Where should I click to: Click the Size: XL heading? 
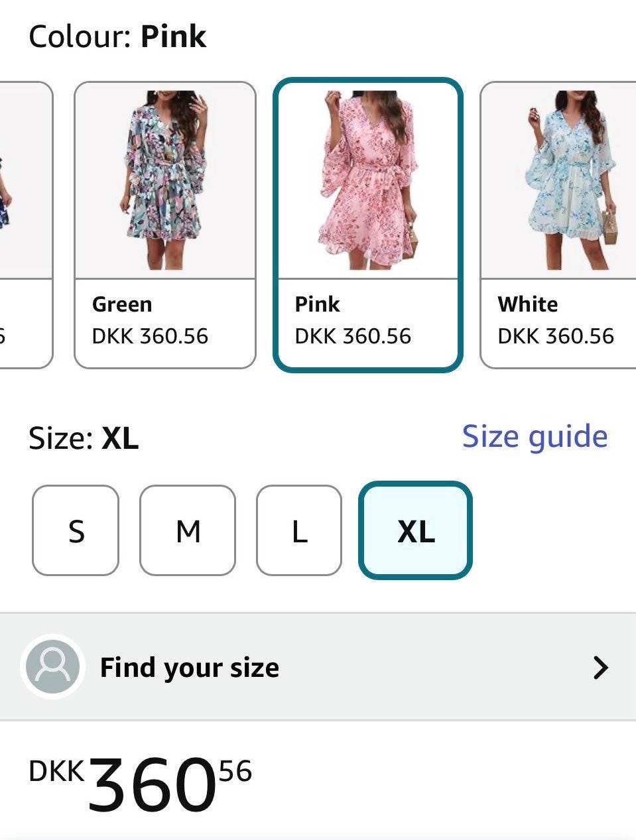click(84, 438)
